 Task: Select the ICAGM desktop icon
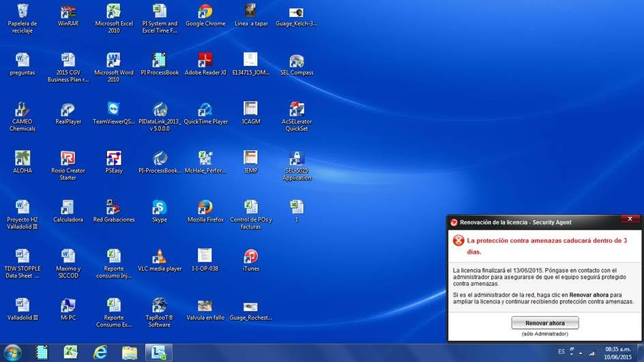coord(251,113)
